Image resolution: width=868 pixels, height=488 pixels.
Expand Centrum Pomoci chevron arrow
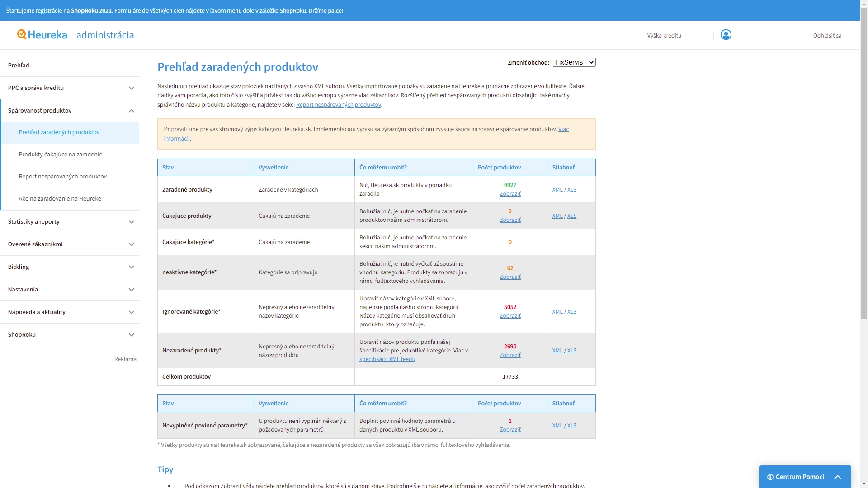click(838, 477)
